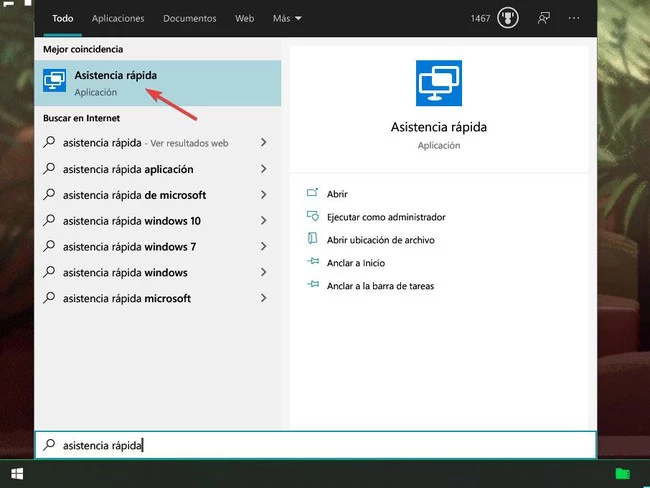Image resolution: width=650 pixels, height=488 pixels.
Task: Click the Anclar a Inicio pin option
Action: point(355,263)
